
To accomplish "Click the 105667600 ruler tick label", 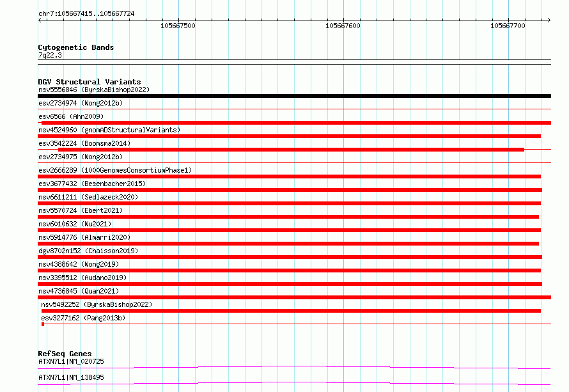I will click(x=343, y=26).
